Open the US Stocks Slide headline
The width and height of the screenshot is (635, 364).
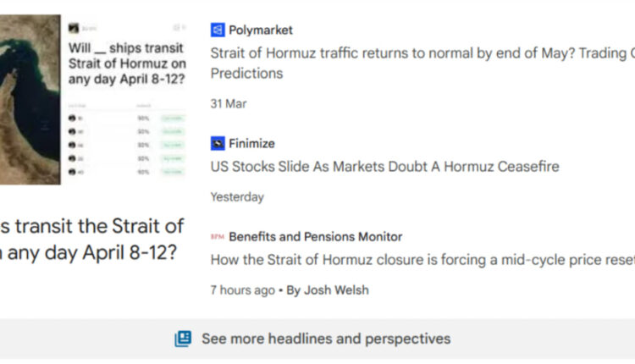384,167
